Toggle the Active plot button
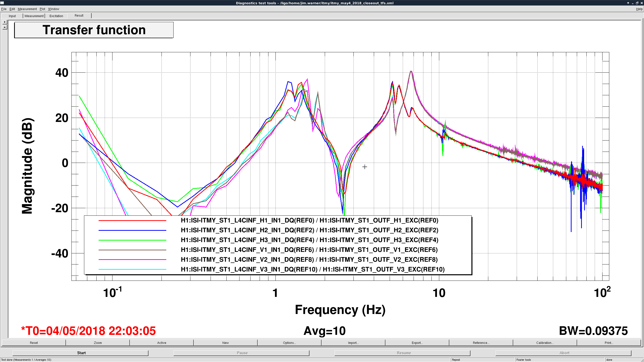 162,343
